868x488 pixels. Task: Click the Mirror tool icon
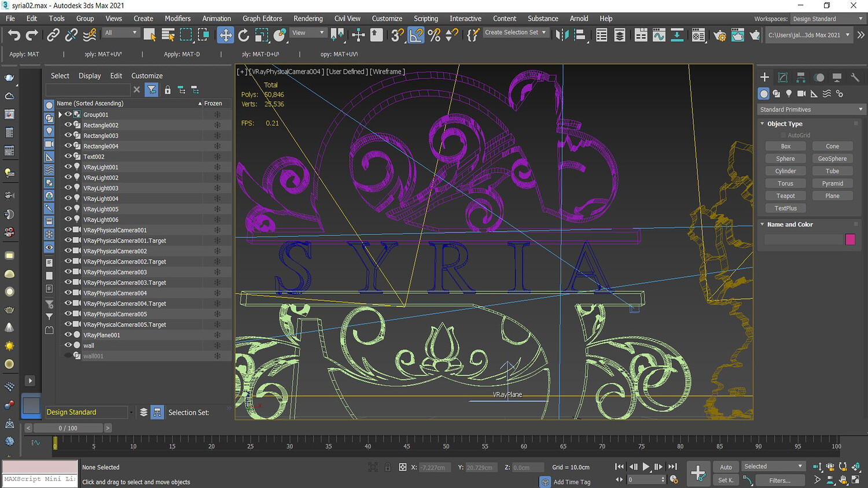[x=561, y=35]
